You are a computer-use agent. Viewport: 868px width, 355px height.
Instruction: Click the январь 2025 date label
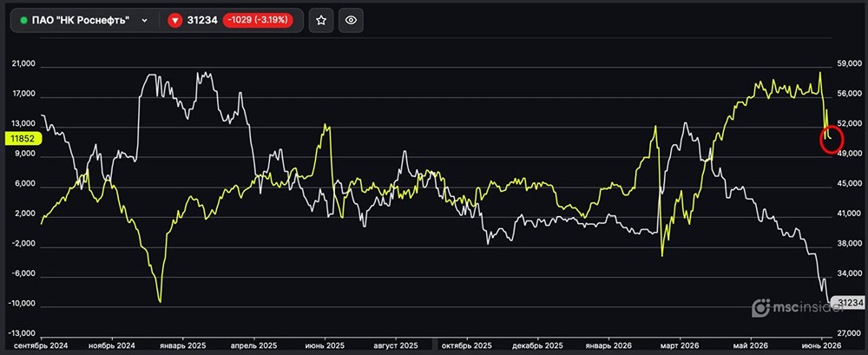182,345
